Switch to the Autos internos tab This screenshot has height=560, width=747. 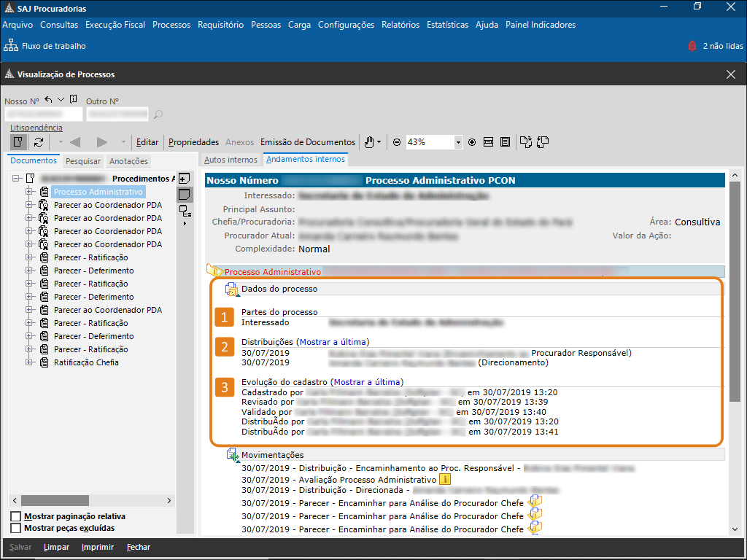(x=231, y=160)
